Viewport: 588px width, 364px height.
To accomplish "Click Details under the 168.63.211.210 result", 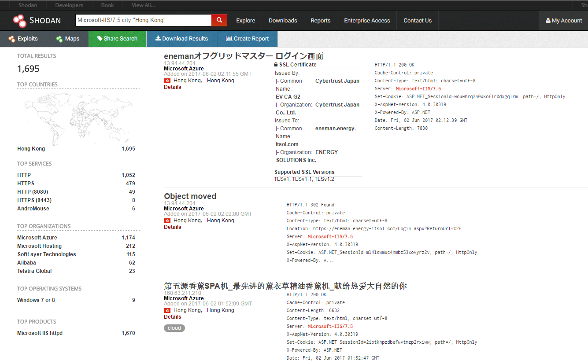I will coord(172,317).
